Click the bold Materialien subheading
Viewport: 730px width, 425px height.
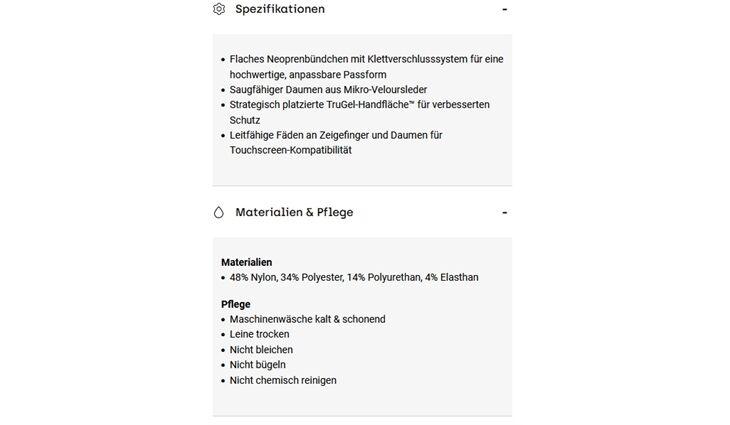(246, 262)
